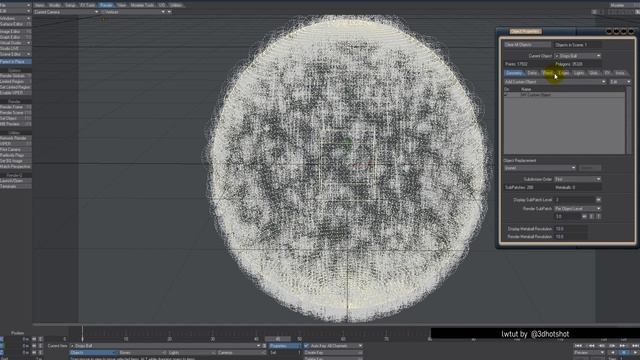Click MB Preview button
Viewport: 640px width, 360px height.
point(16,124)
